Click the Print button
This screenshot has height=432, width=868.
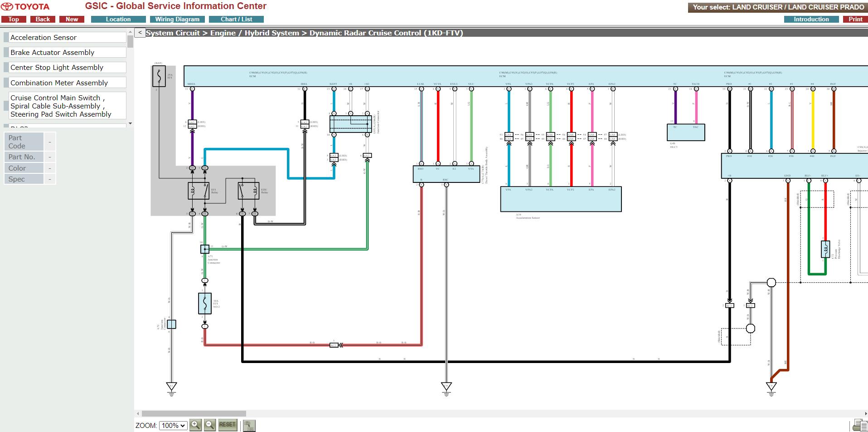(x=855, y=19)
